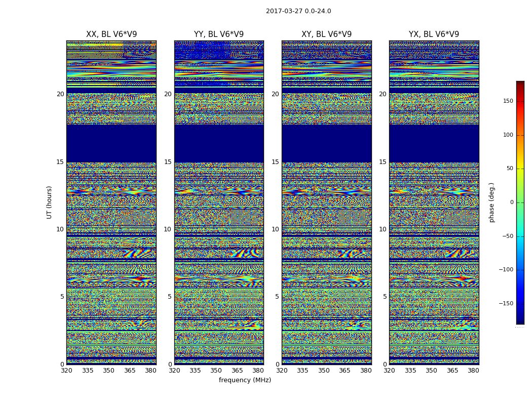Screen dimensions: 532x405
Task: Click the YX, BL V6*V9 subplot title
Action: point(434,34)
